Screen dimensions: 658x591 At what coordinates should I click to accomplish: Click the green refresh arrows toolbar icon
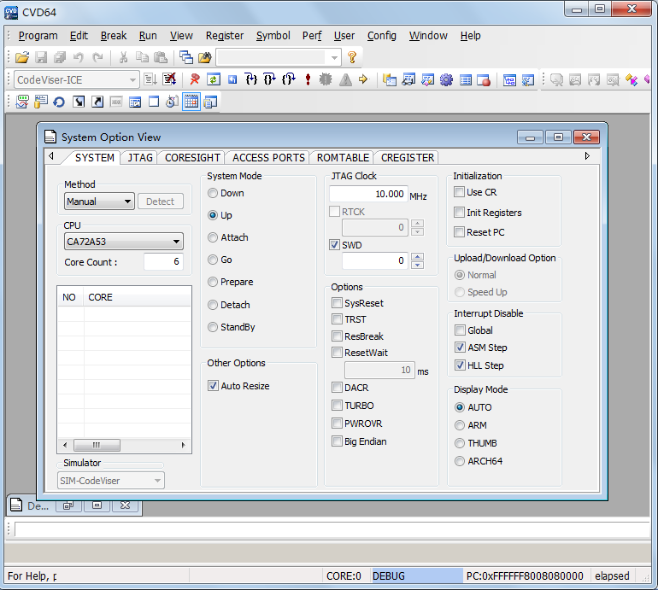[213, 80]
